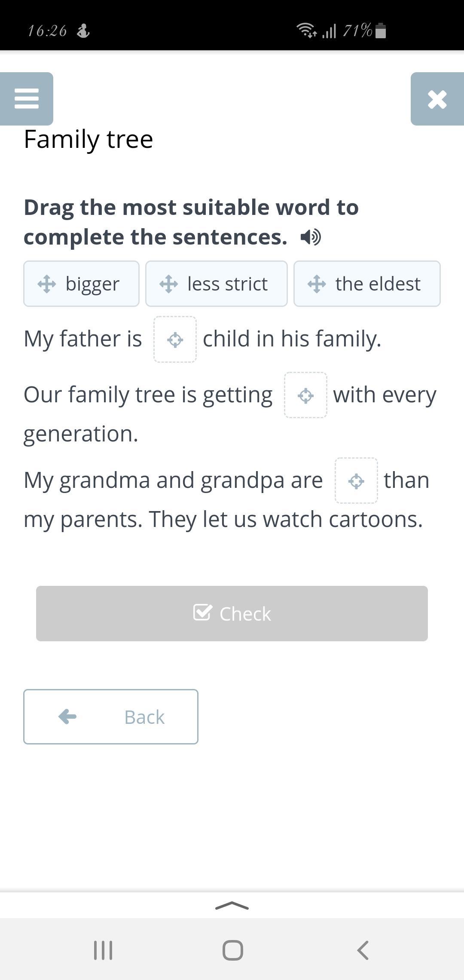This screenshot has width=464, height=980.
Task: Tap the battery icon in status bar
Action: click(381, 31)
